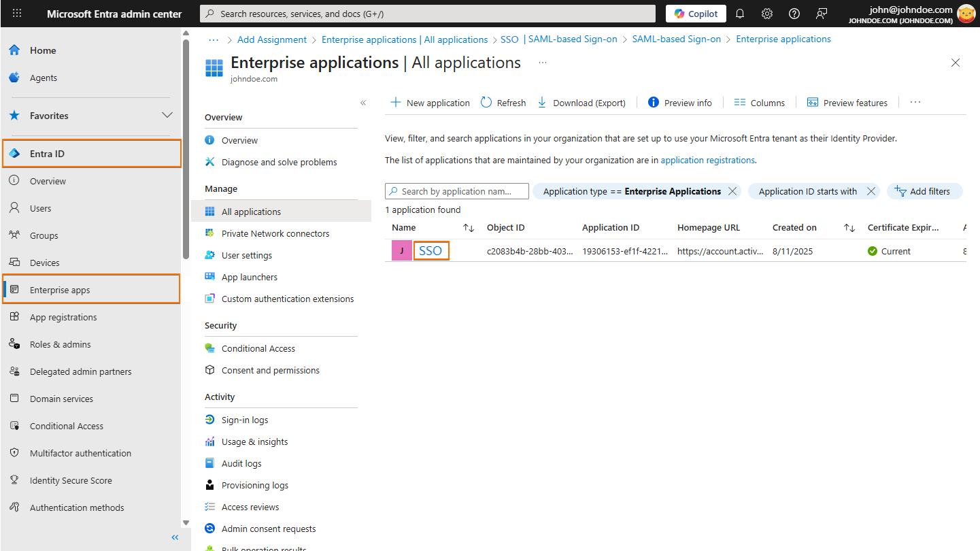Create a New application
Image resolution: width=980 pixels, height=551 pixels.
tap(429, 102)
